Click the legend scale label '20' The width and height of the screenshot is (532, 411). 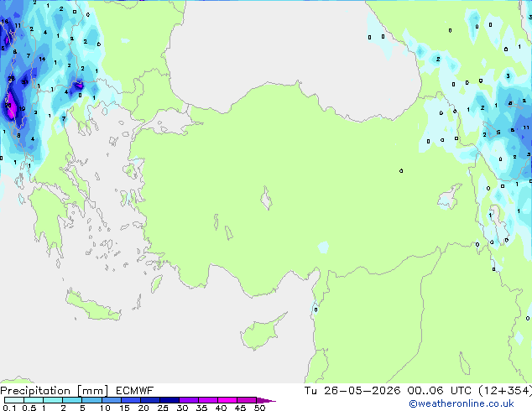click(x=143, y=408)
